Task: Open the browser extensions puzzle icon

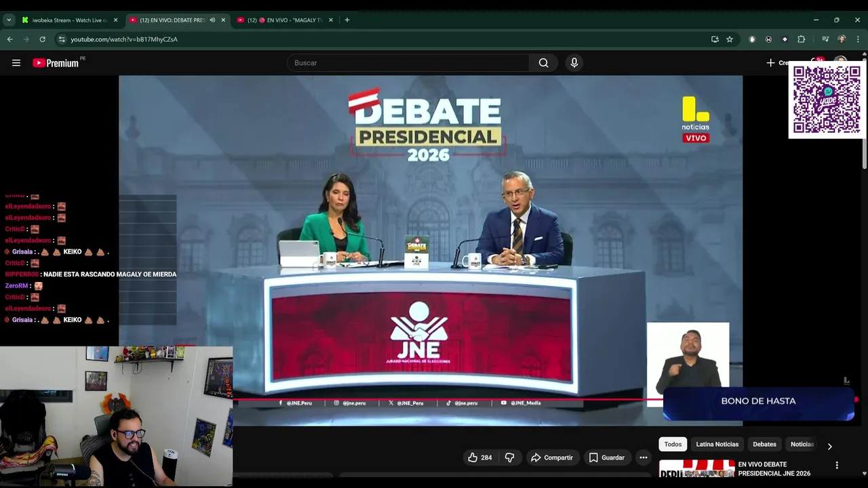Action: pyautogui.click(x=801, y=39)
